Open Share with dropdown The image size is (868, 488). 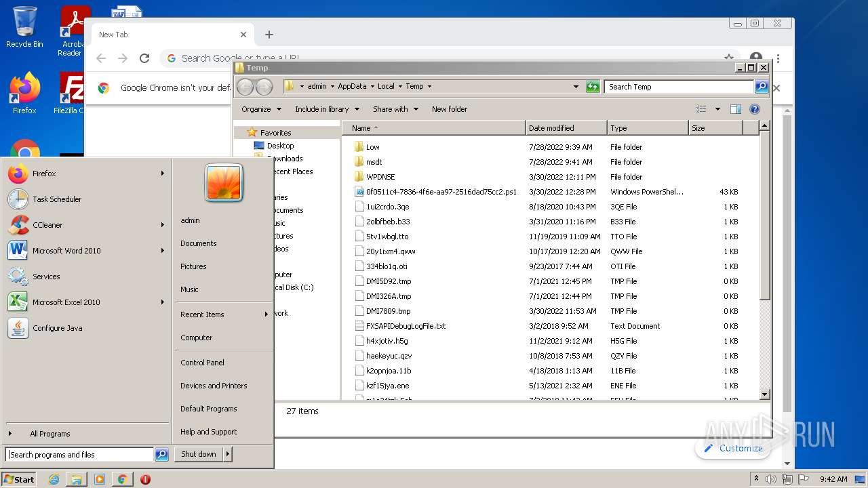pos(395,109)
